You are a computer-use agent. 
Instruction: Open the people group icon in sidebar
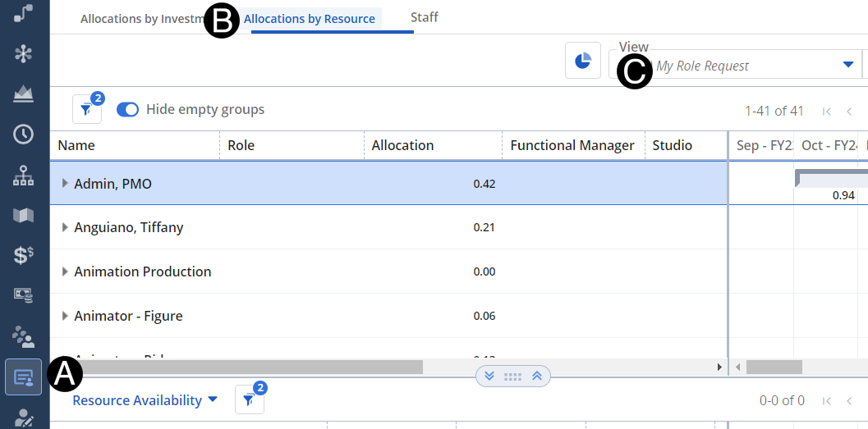pos(24,335)
